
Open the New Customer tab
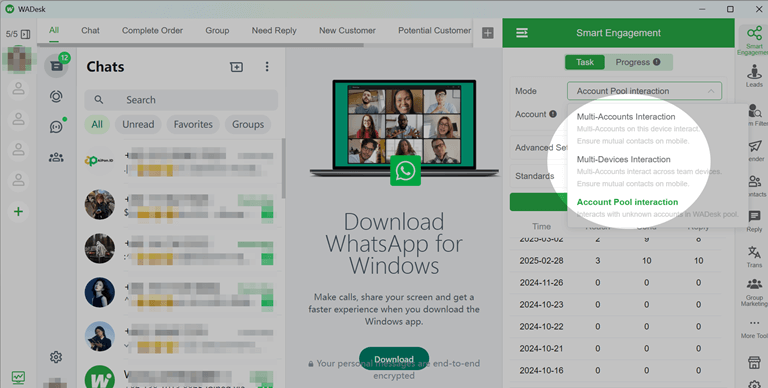coord(347,30)
